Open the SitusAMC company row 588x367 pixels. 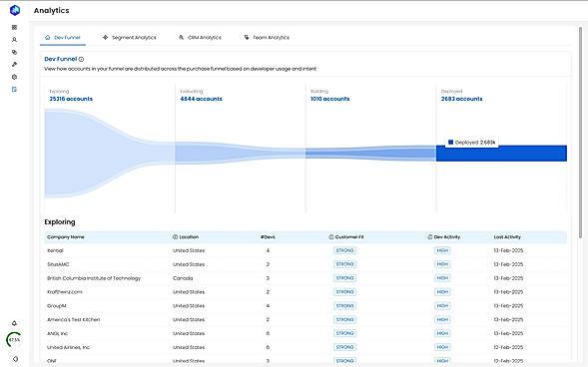[305, 264]
